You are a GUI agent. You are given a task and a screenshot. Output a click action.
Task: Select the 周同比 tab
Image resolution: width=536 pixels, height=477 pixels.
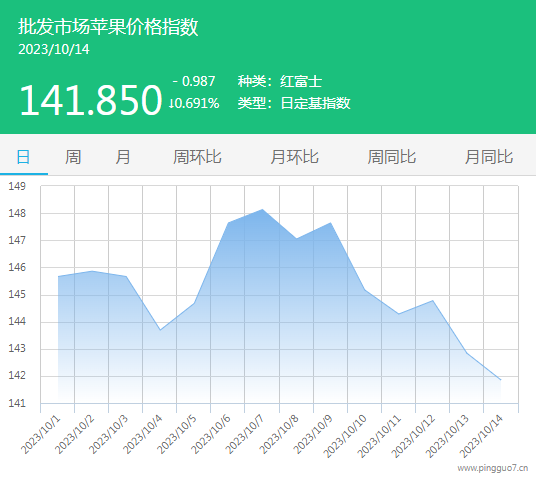click(392, 157)
